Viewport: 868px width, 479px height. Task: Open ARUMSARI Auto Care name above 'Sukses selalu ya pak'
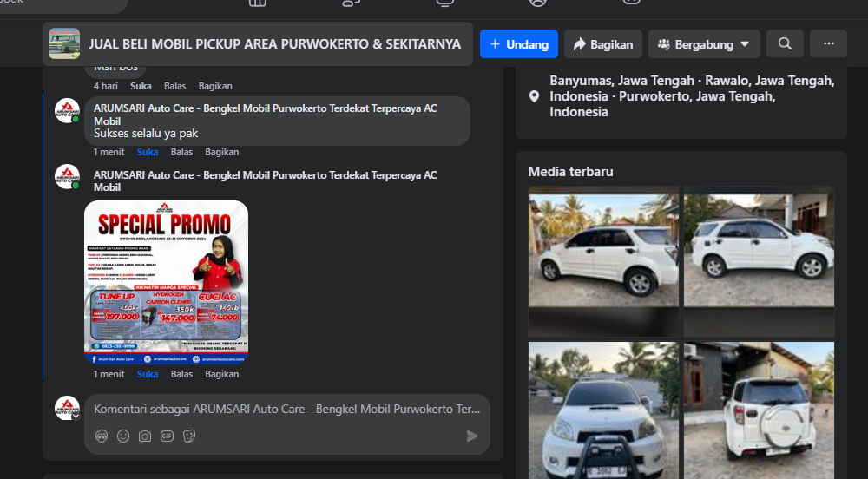pos(265,115)
